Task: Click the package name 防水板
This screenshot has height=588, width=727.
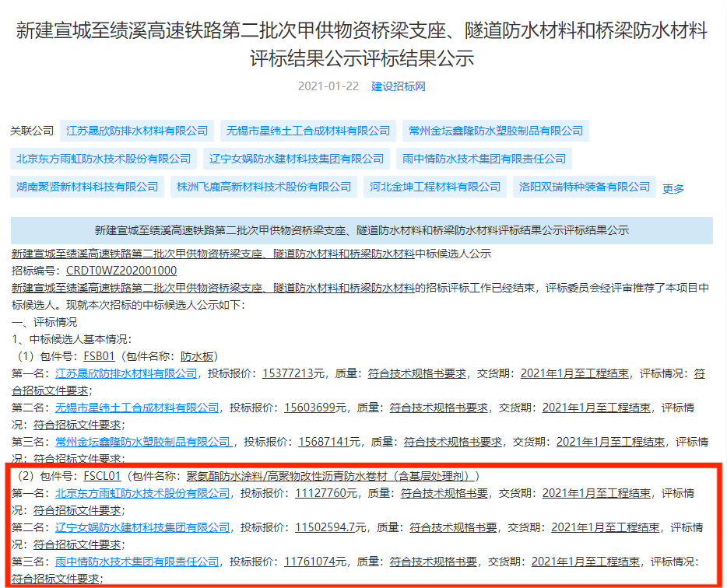Action: (x=197, y=356)
